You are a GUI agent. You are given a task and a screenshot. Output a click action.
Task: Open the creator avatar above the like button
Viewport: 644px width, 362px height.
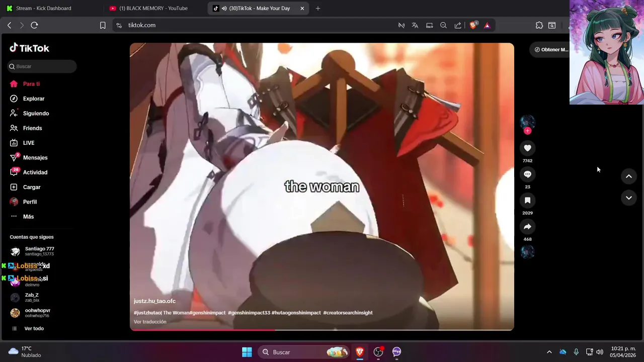pos(527,122)
